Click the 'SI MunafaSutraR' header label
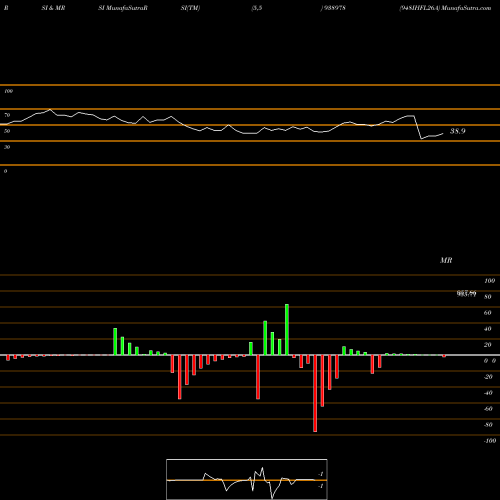 pos(123,8)
